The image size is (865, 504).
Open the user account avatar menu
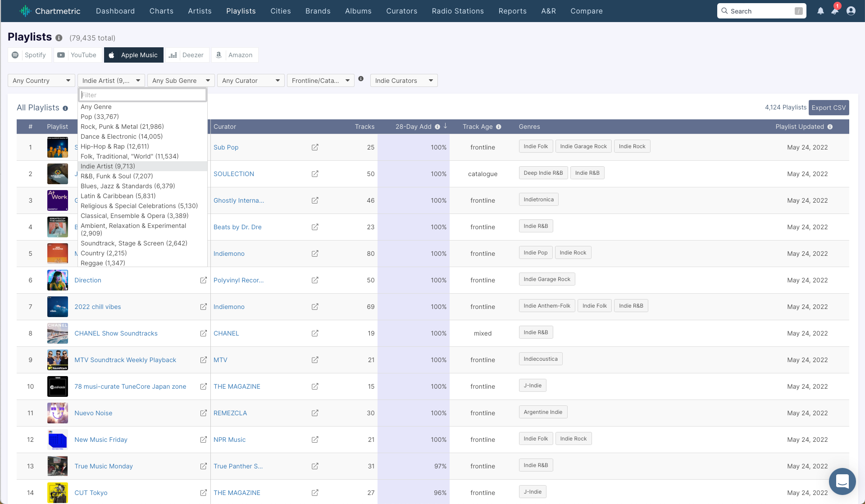851,11
